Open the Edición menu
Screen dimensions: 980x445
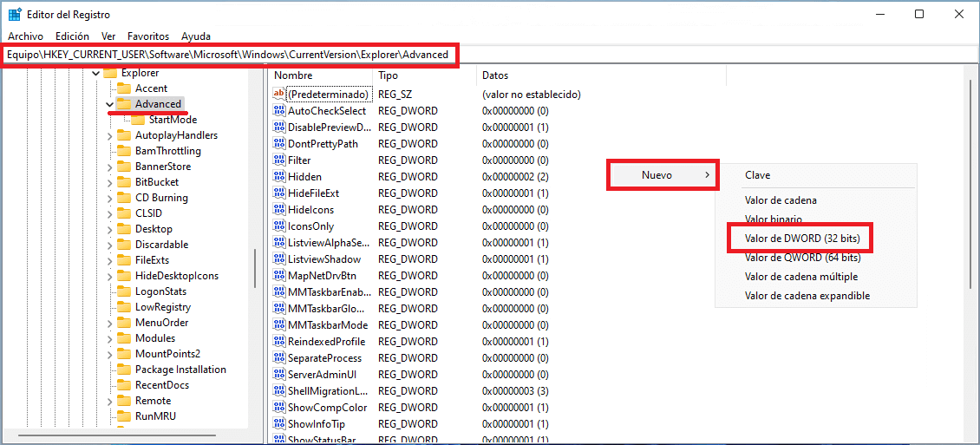pos(73,36)
